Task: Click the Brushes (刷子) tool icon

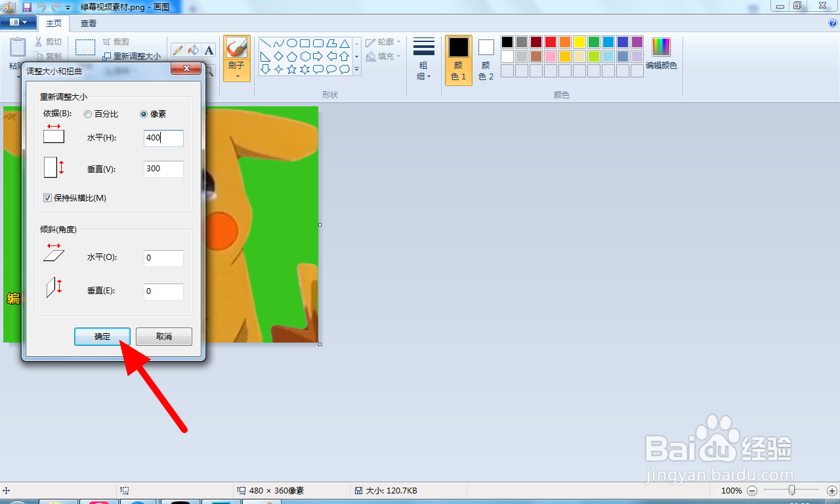Action: [236, 48]
